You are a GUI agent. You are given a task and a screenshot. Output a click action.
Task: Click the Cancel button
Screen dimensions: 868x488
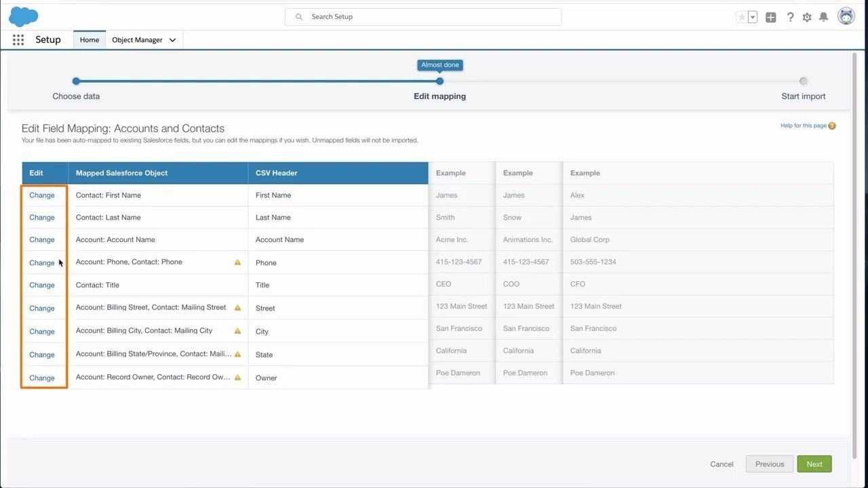(722, 464)
